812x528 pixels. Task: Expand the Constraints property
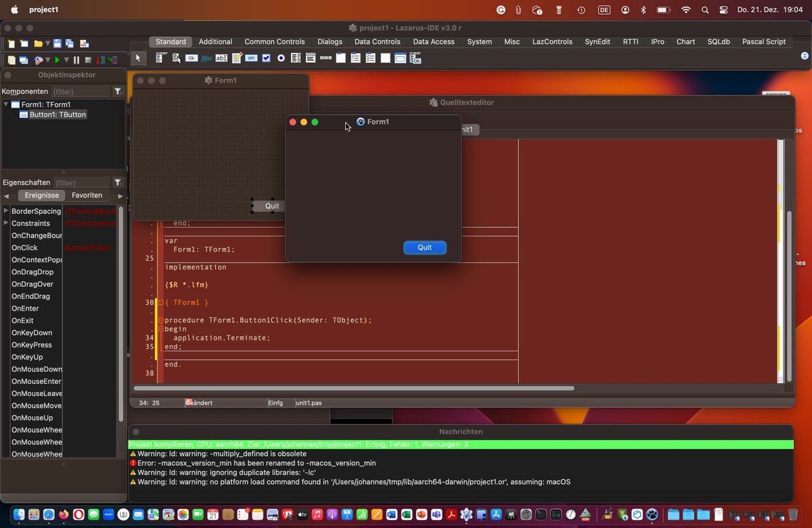point(6,223)
